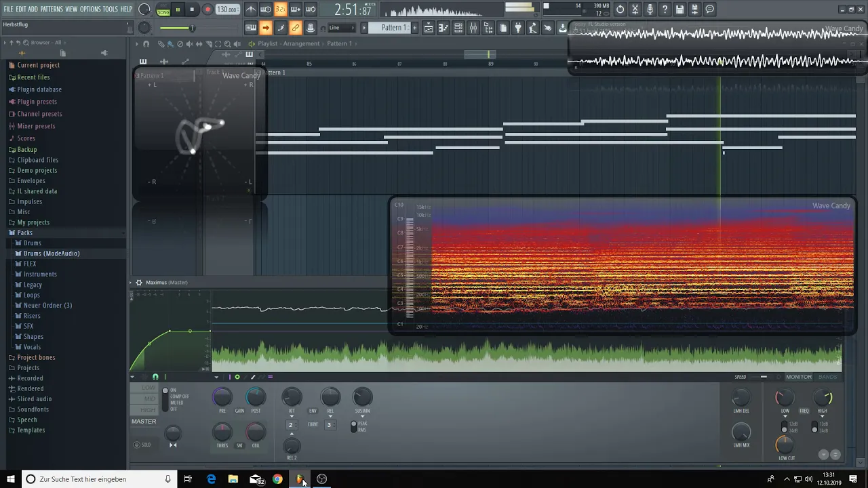
Task: Open the FILE menu
Action: (8, 9)
